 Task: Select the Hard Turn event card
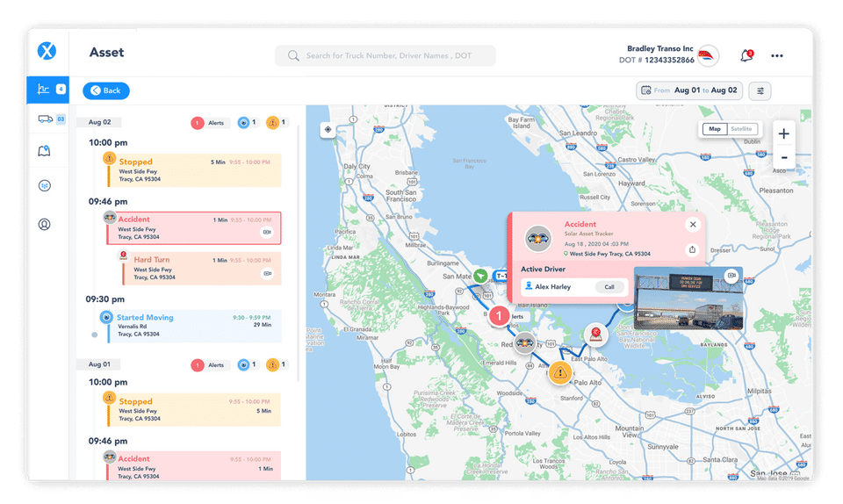click(202, 269)
